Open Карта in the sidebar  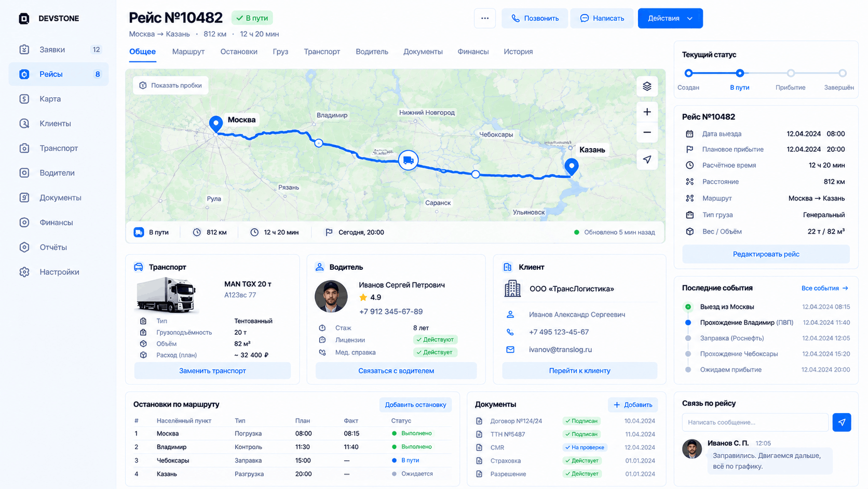59,99
